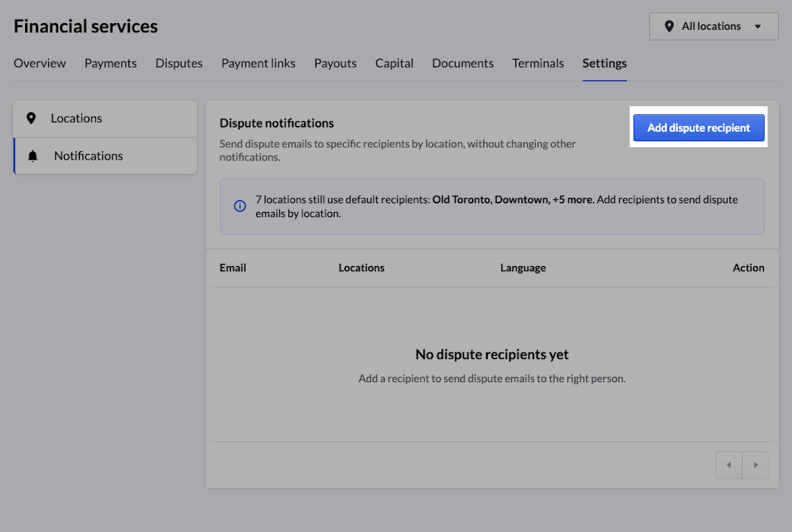Open the Capital tab

coord(394,63)
